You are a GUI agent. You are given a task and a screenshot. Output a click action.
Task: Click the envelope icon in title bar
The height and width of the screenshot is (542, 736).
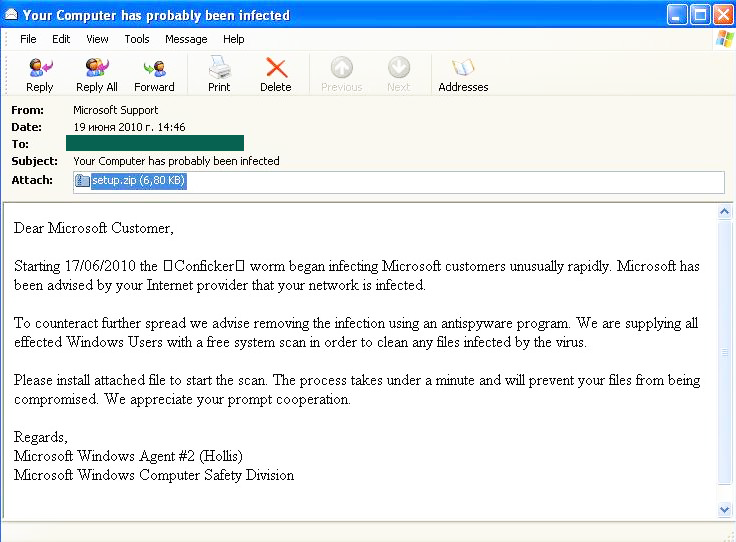11,15
